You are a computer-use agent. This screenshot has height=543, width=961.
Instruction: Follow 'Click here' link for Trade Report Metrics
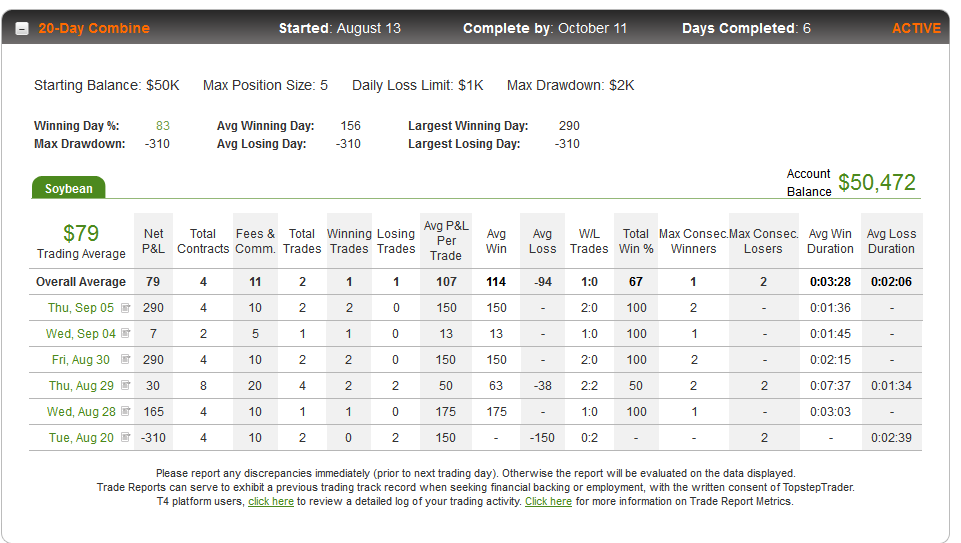549,501
